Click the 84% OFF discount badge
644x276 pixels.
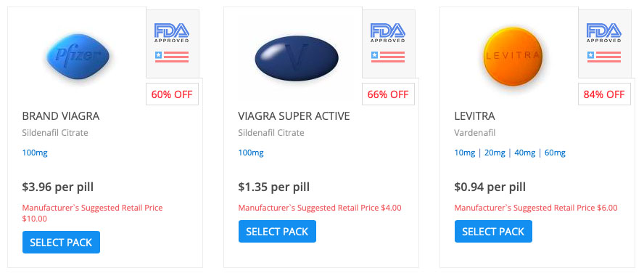point(604,94)
